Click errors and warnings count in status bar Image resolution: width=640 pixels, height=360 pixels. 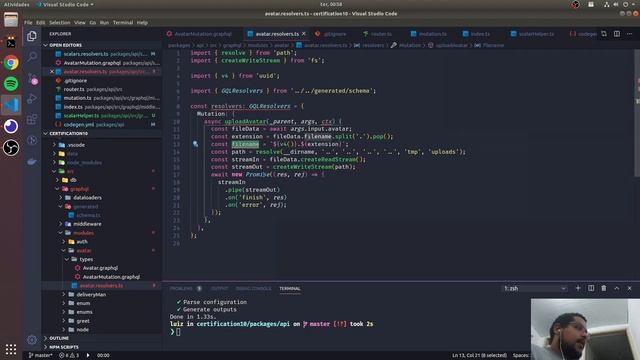pos(69,355)
